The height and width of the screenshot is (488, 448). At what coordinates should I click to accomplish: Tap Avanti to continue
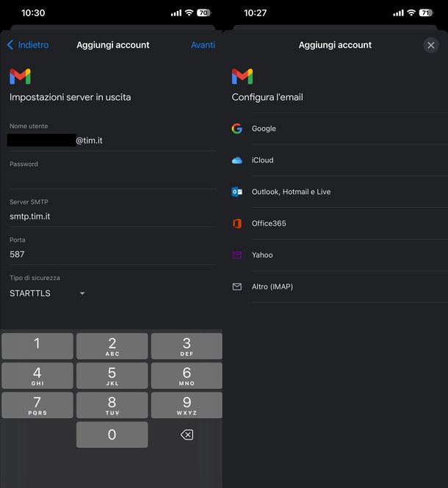point(203,45)
